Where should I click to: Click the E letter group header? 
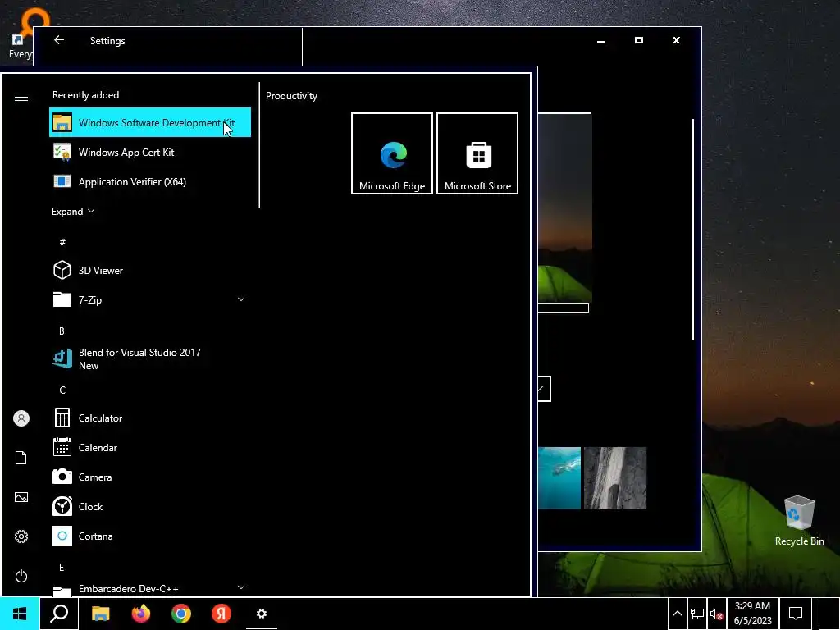point(62,568)
